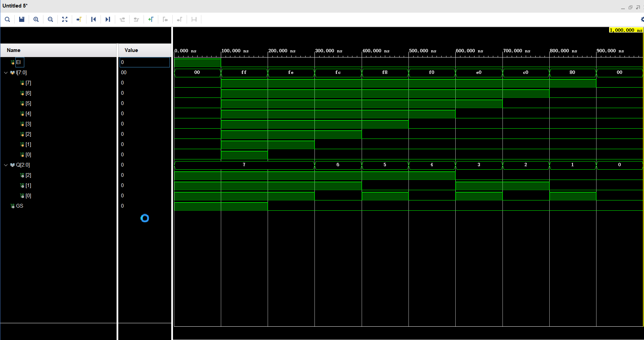Open the settings gear at top right
The height and width of the screenshot is (340, 644).
642,19
